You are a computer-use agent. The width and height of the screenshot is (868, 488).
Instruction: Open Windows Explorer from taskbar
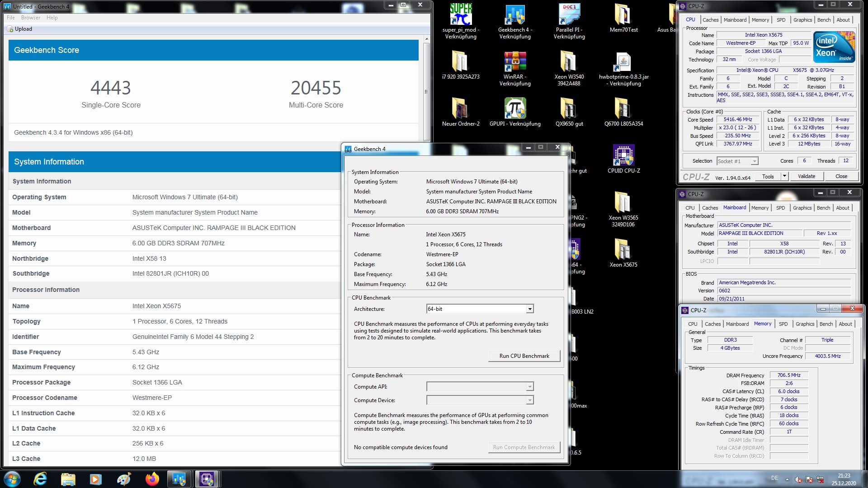(68, 479)
